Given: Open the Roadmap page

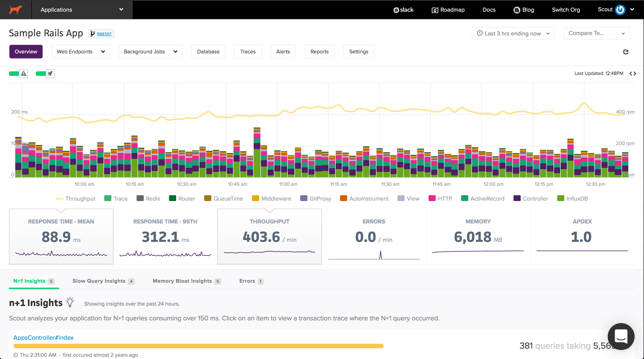Looking at the screenshot, I should tap(448, 10).
